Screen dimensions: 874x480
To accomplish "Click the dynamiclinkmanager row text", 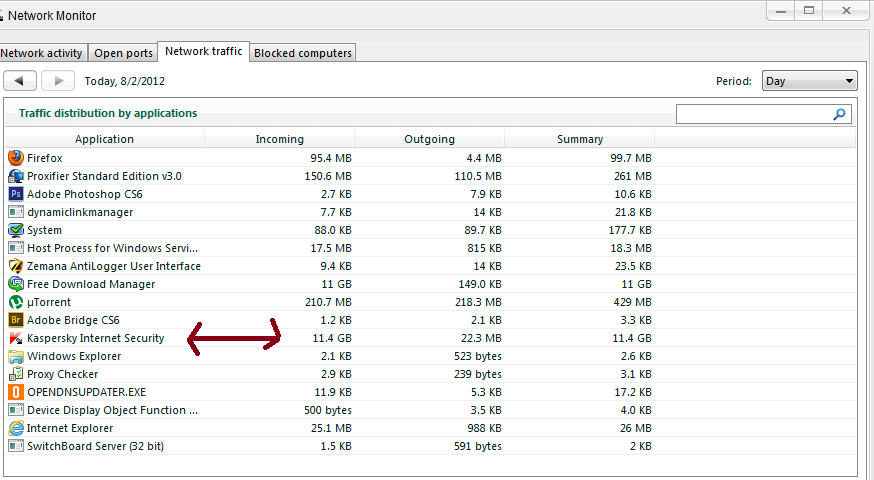I will (80, 212).
